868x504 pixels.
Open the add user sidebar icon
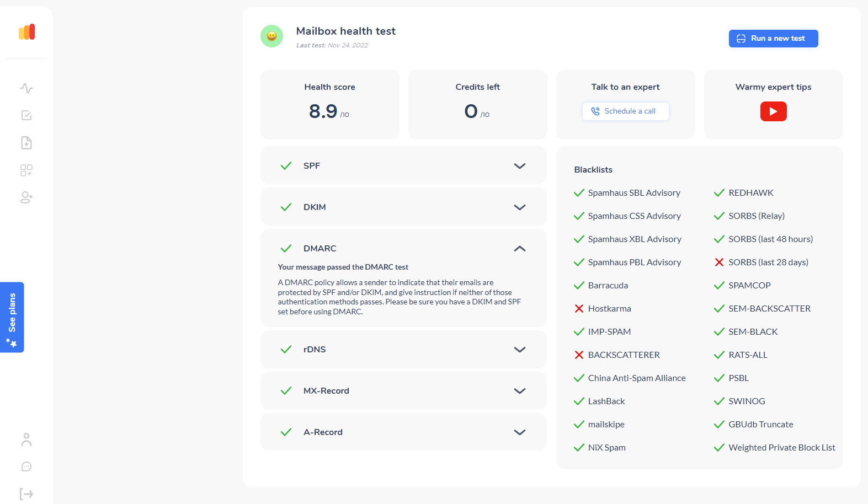pos(26,197)
